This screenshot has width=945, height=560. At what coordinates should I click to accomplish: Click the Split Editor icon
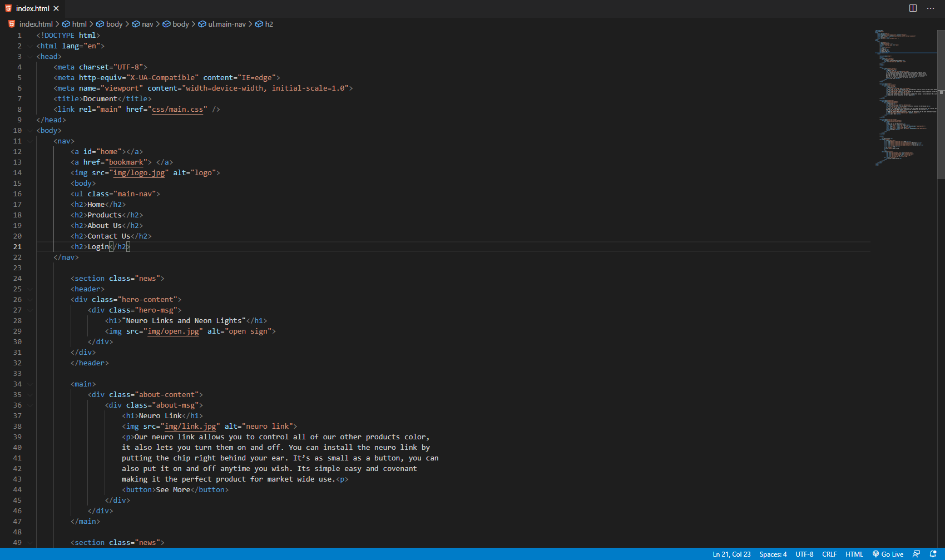click(x=913, y=8)
